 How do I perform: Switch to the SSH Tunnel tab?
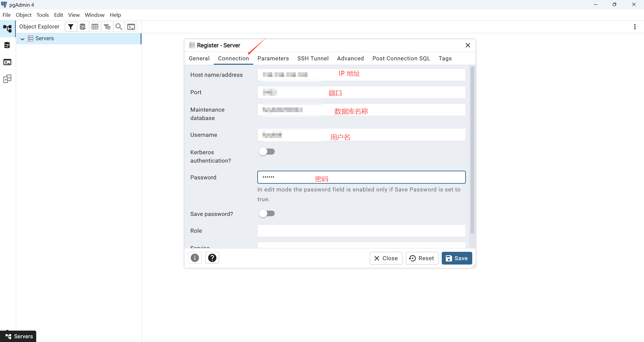click(313, 58)
